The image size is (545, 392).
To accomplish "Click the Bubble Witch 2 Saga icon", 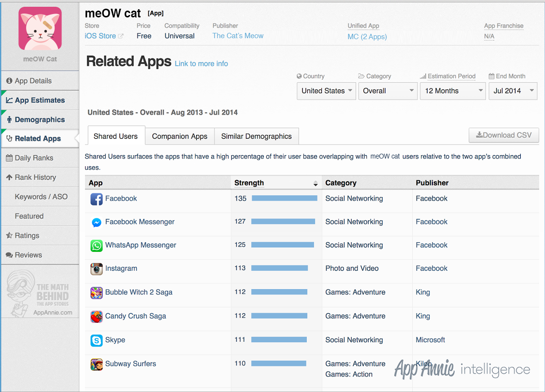I will (96, 293).
